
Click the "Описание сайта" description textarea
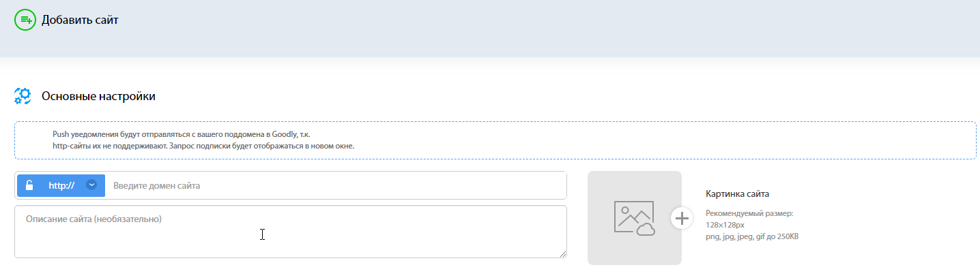[291, 232]
